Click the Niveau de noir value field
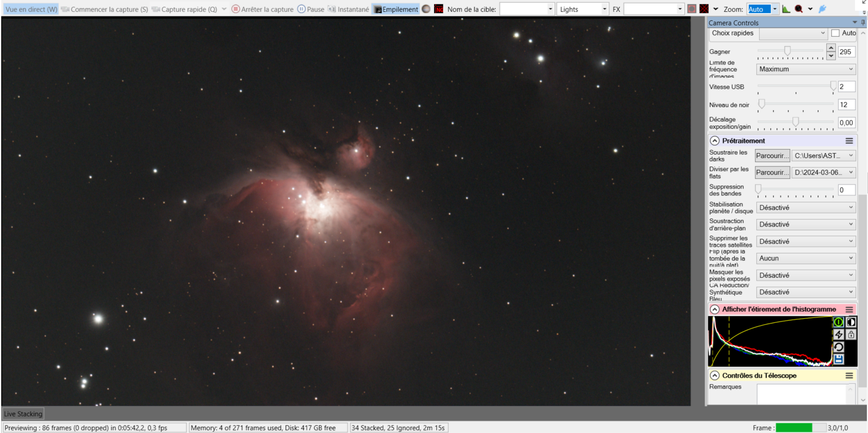The width and height of the screenshot is (868, 433). (847, 104)
